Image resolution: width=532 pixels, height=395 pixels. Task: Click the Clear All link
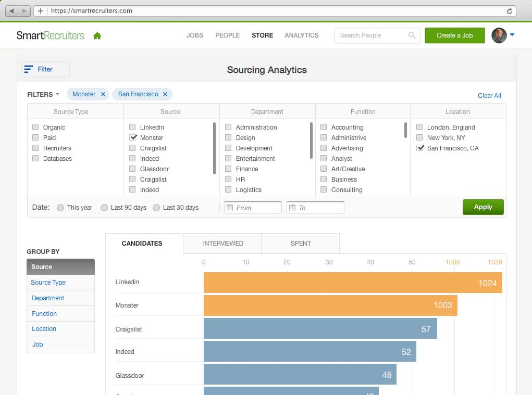coord(489,96)
